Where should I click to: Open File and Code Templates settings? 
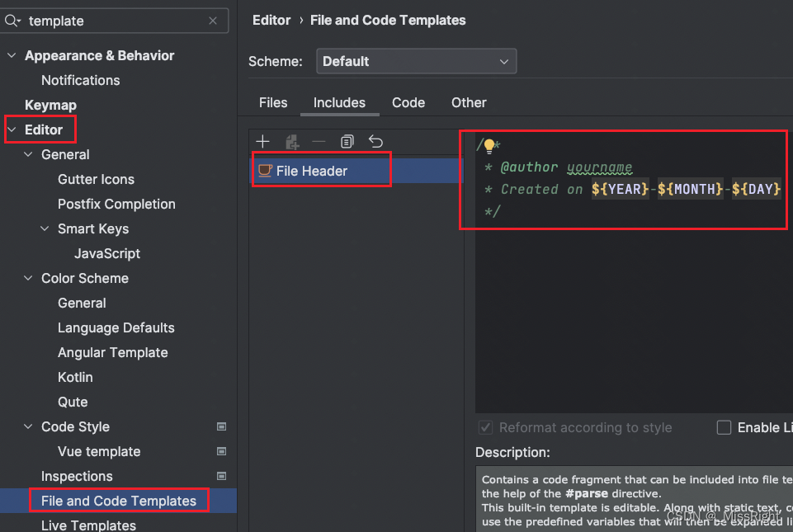(119, 501)
